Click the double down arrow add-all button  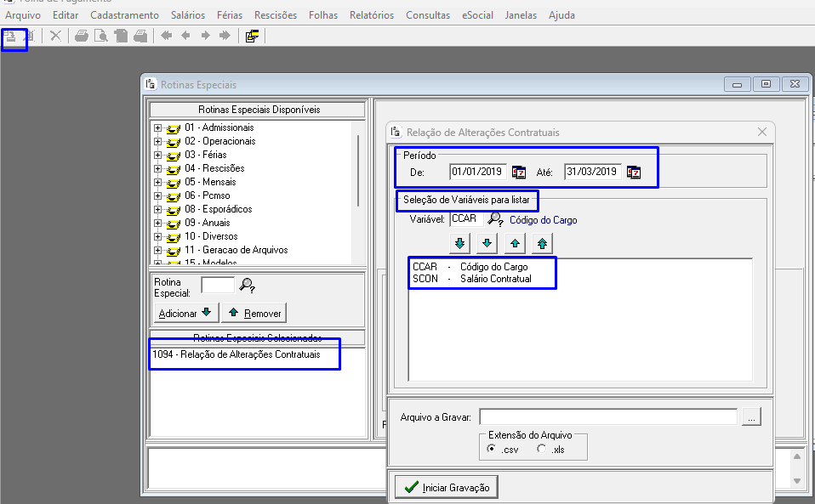coord(459,244)
